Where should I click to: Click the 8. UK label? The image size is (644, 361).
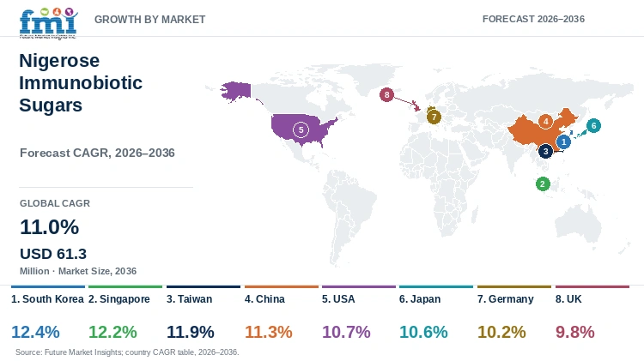coord(568,299)
